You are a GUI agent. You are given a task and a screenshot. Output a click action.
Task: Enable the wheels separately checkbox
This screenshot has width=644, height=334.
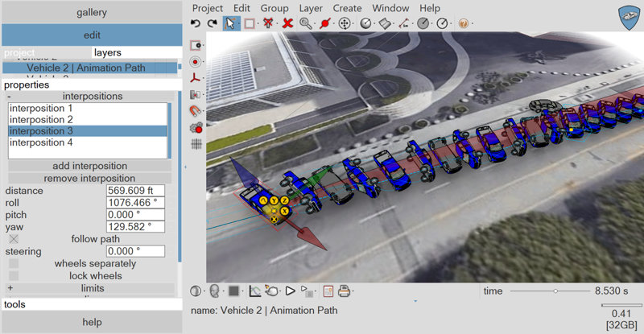click(x=14, y=263)
